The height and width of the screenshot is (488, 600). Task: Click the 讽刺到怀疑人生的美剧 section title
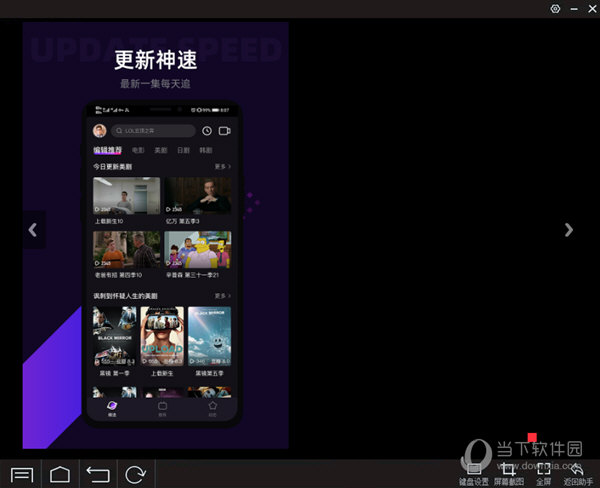(126, 296)
